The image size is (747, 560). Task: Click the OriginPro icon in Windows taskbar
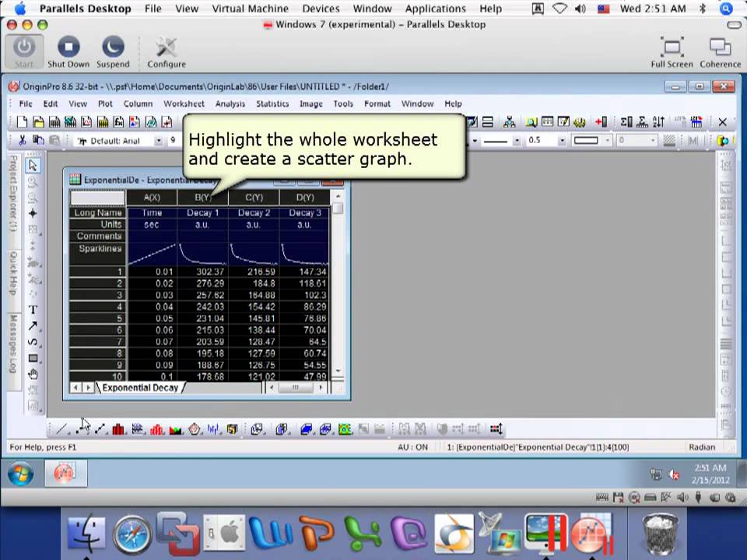[x=65, y=474]
